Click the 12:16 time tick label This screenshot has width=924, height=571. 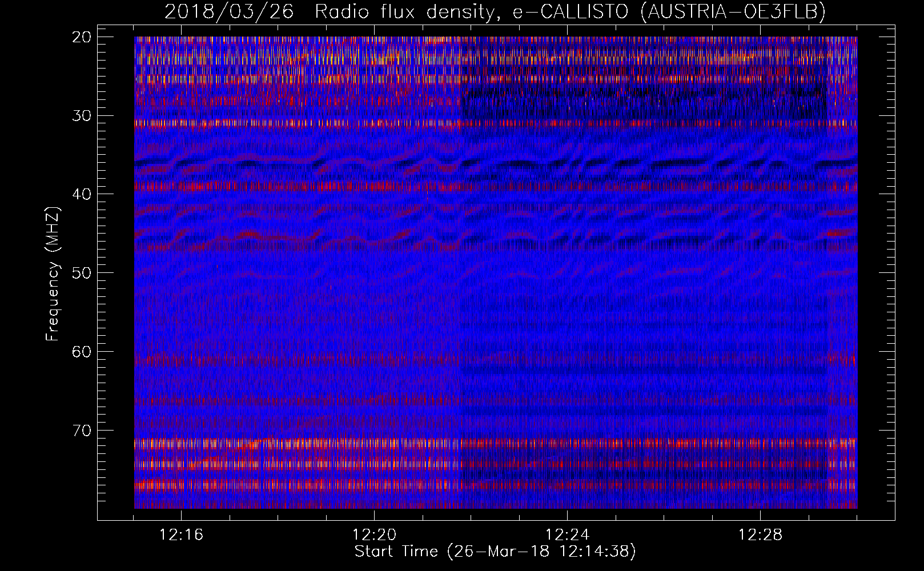click(x=181, y=535)
